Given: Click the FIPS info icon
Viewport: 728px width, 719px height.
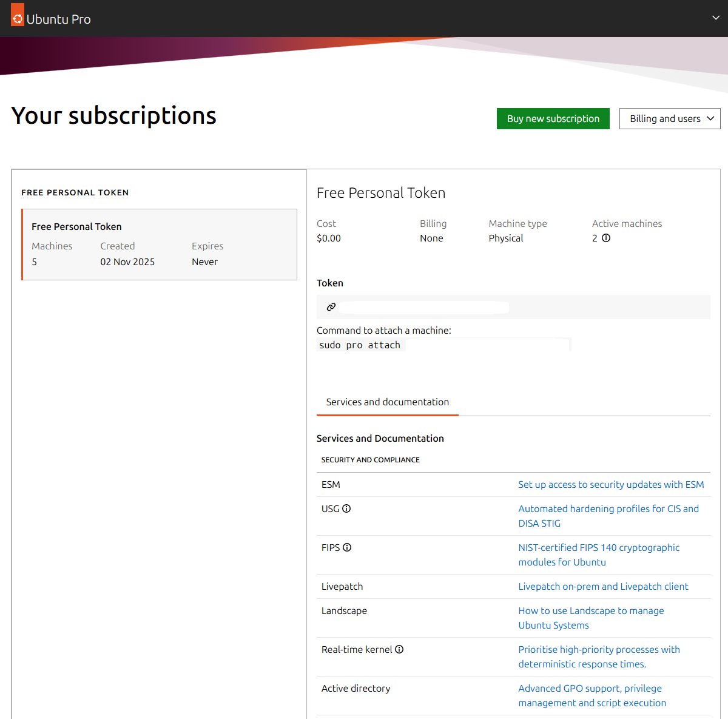Looking at the screenshot, I should 347,547.
